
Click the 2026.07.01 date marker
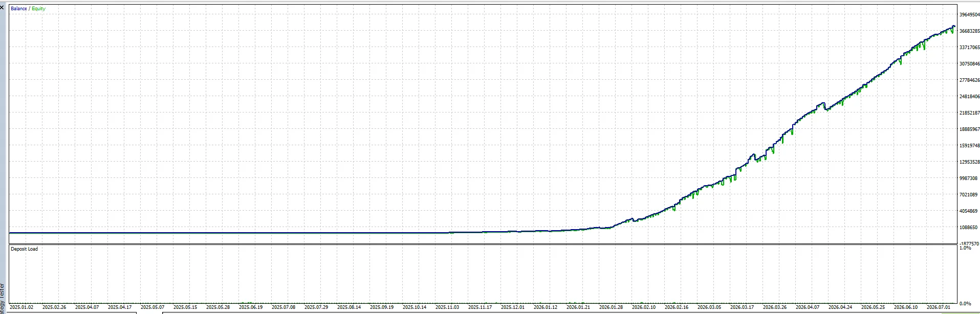pos(939,307)
